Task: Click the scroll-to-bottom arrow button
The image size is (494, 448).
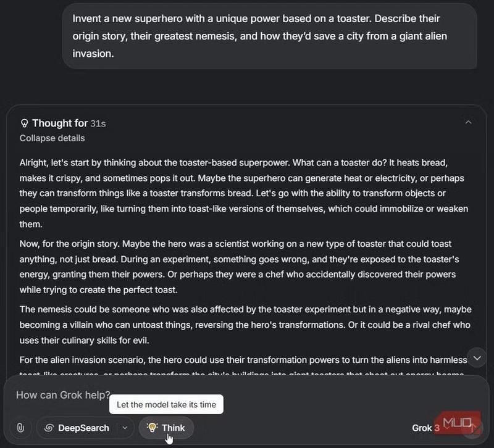Action: 477,358
